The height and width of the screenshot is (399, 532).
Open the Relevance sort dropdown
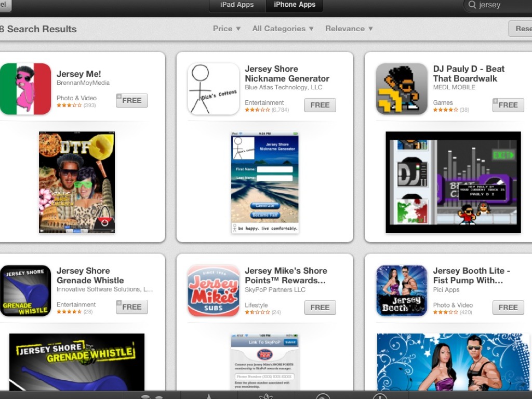(349, 29)
